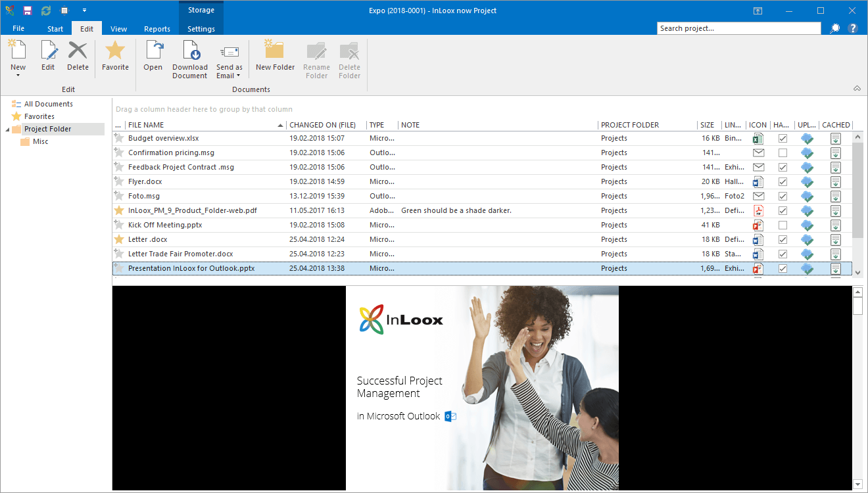The width and height of the screenshot is (868, 493).
Task: Click the Delete document icon
Action: click(78, 50)
